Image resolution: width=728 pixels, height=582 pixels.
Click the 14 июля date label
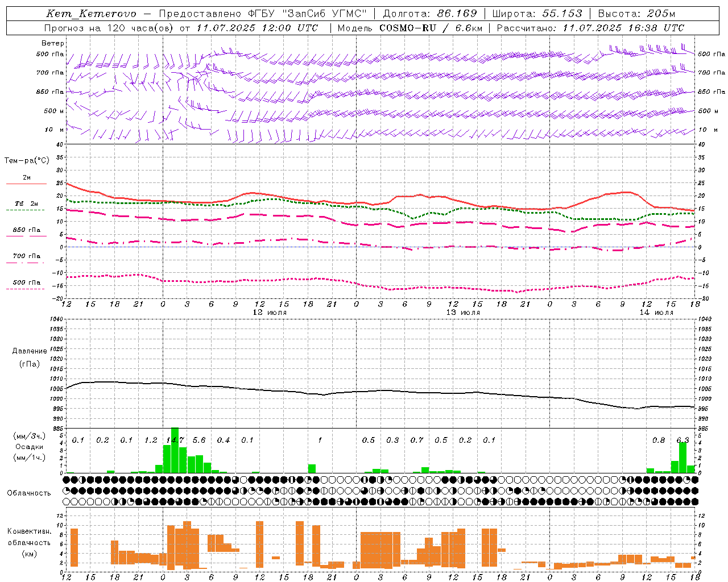656,313
